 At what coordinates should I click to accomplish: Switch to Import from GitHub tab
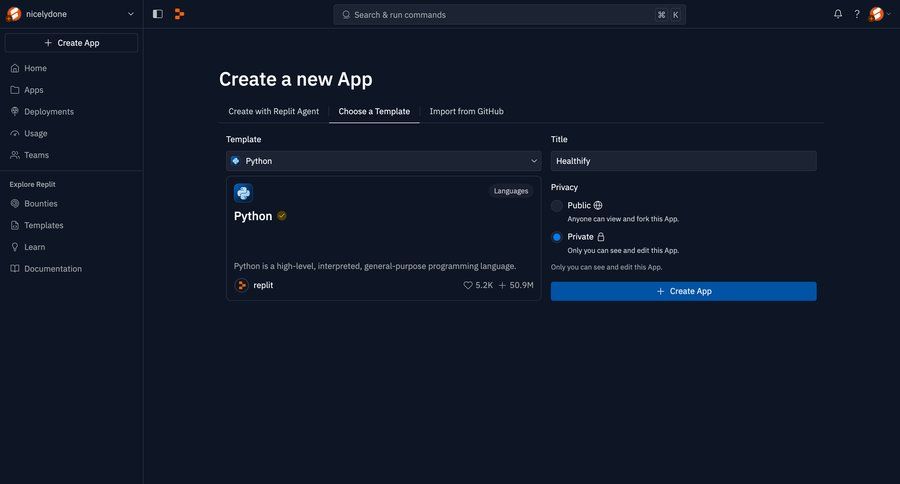point(467,111)
